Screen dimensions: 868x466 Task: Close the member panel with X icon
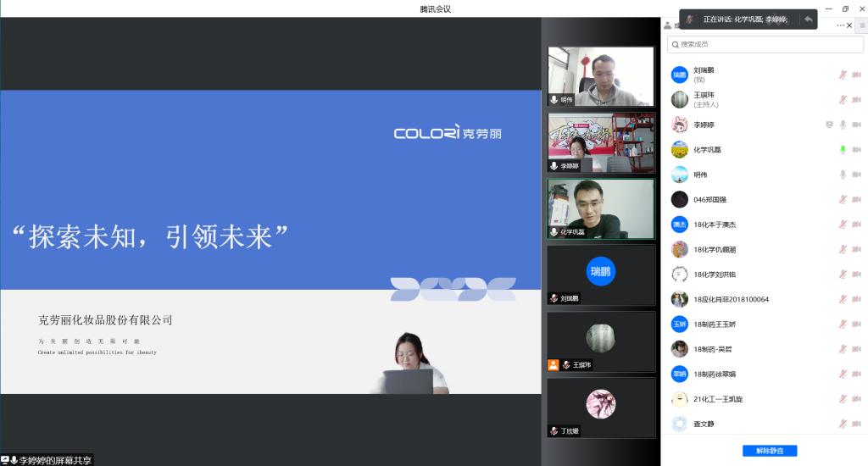[x=850, y=25]
